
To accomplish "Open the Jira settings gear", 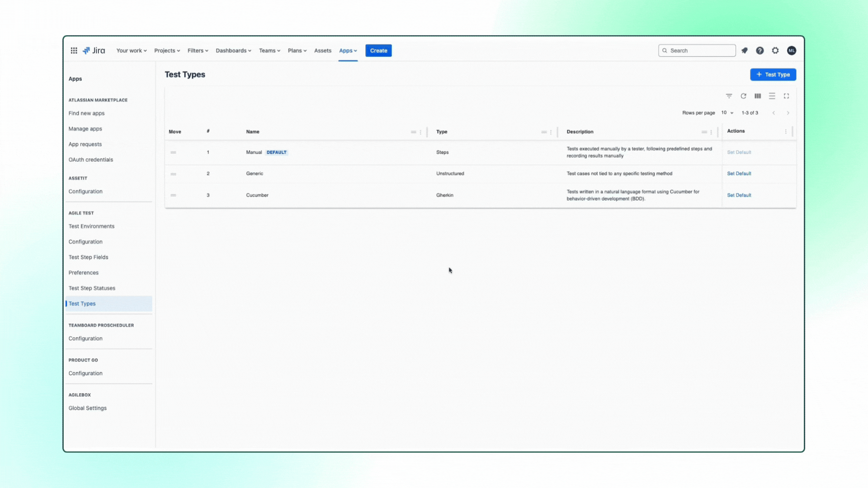I will (x=775, y=50).
